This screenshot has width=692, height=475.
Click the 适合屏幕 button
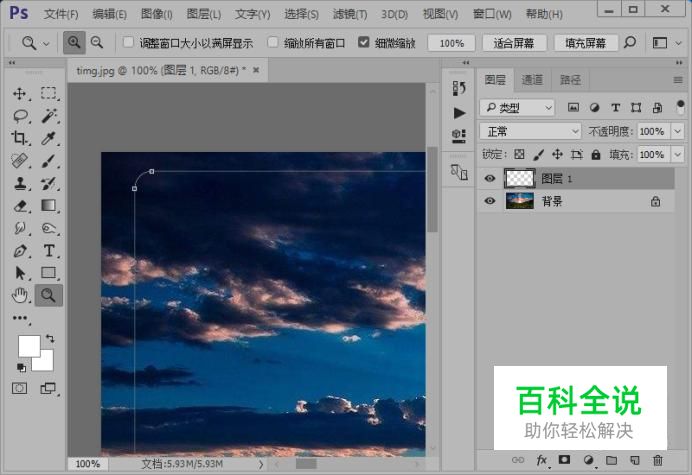click(x=514, y=43)
